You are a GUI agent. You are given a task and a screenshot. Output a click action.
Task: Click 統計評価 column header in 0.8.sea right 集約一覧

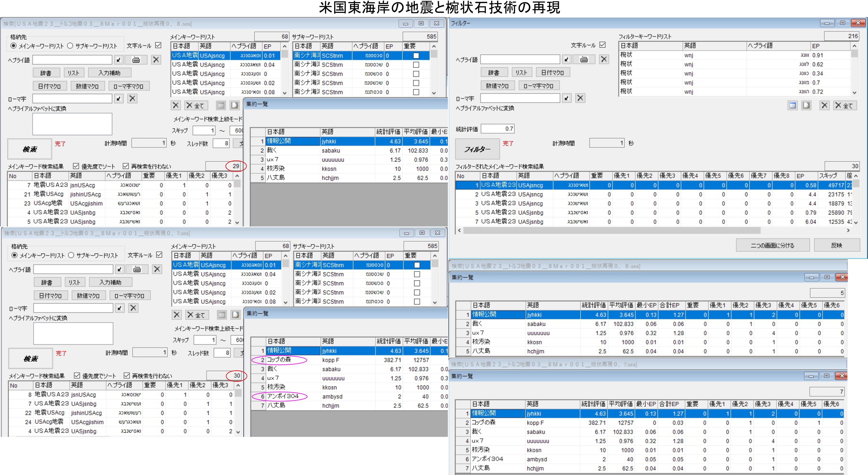pyautogui.click(x=594, y=305)
